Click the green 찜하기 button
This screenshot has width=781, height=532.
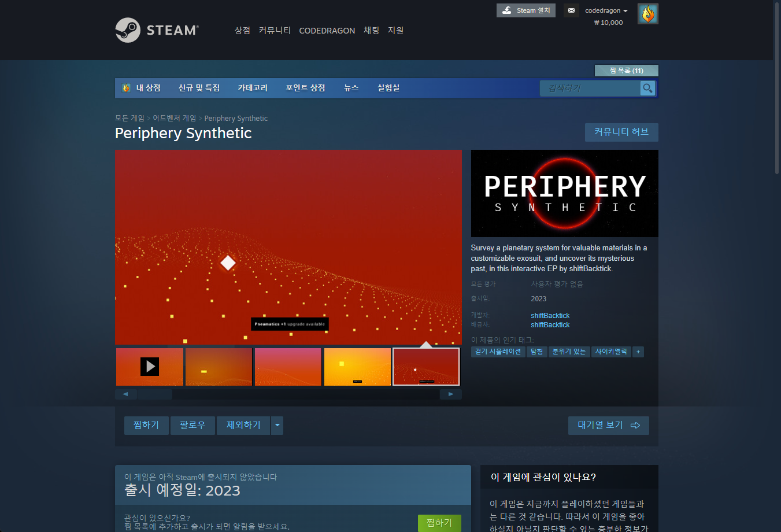tap(439, 523)
